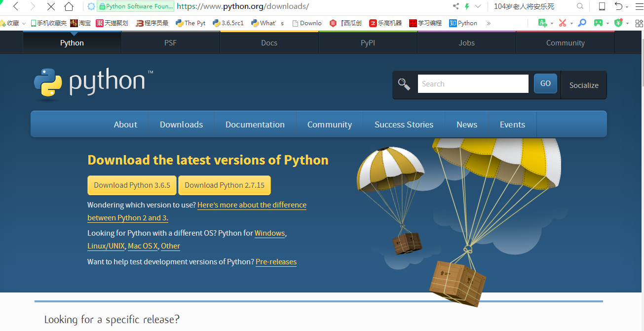
Task: Click the share icon in the address bar
Action: 455,6
